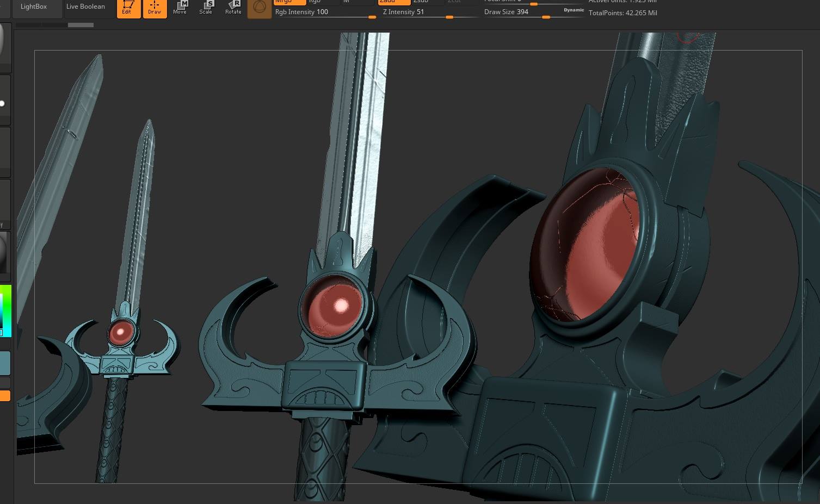
Task: Enable the Rgb channel button
Action: coord(323,2)
